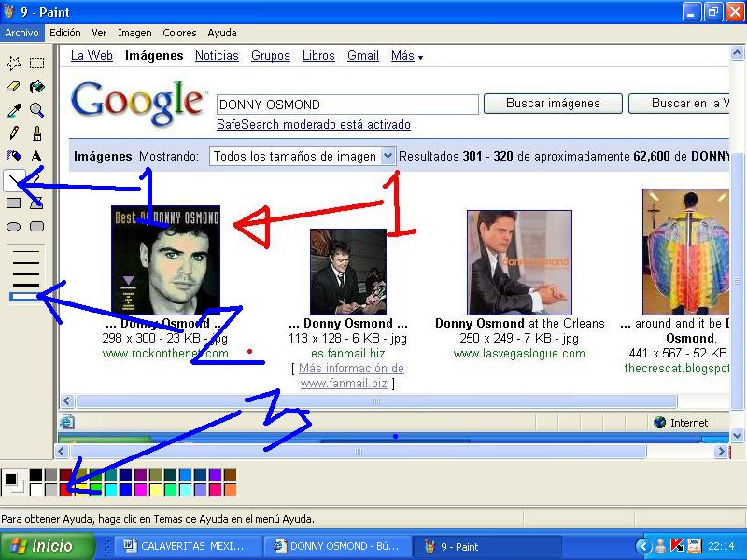
Task: Choose the Polygon shape tool
Action: click(37, 203)
